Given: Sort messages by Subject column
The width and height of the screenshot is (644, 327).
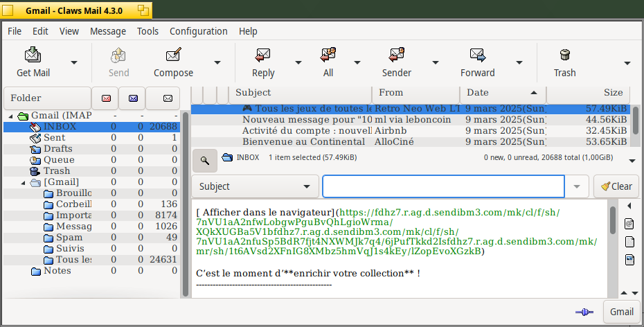Looking at the screenshot, I should tap(301, 93).
